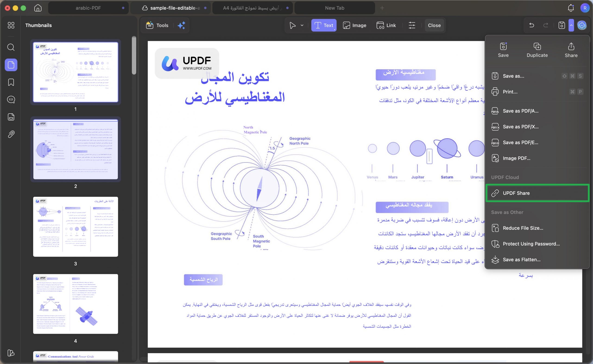Choose Print... menu entry

537,92
